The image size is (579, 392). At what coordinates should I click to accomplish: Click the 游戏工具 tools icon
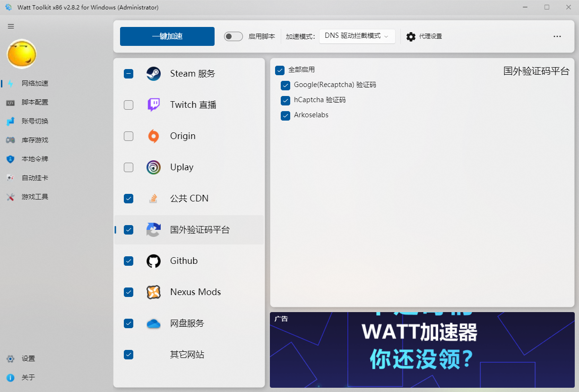point(10,197)
